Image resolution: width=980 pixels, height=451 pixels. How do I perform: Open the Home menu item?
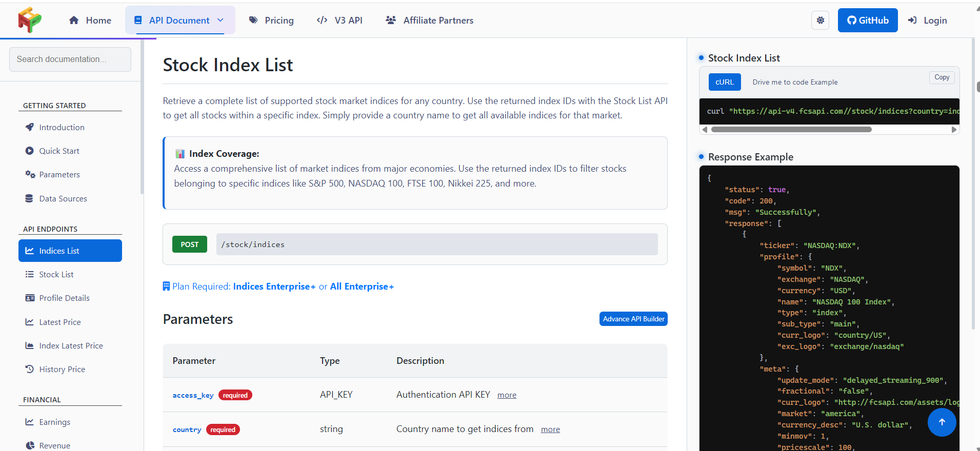(90, 20)
